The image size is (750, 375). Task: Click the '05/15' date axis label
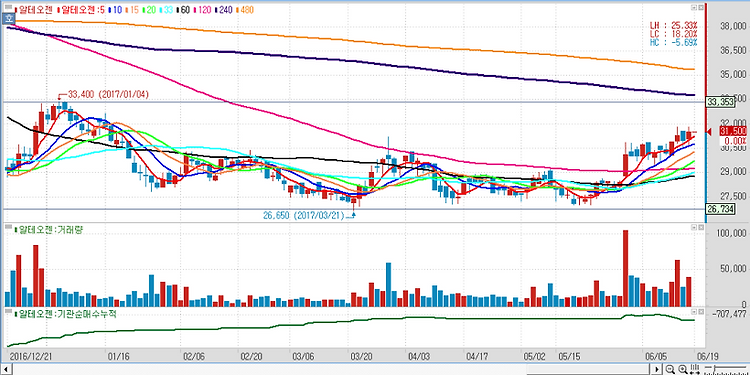(x=569, y=356)
